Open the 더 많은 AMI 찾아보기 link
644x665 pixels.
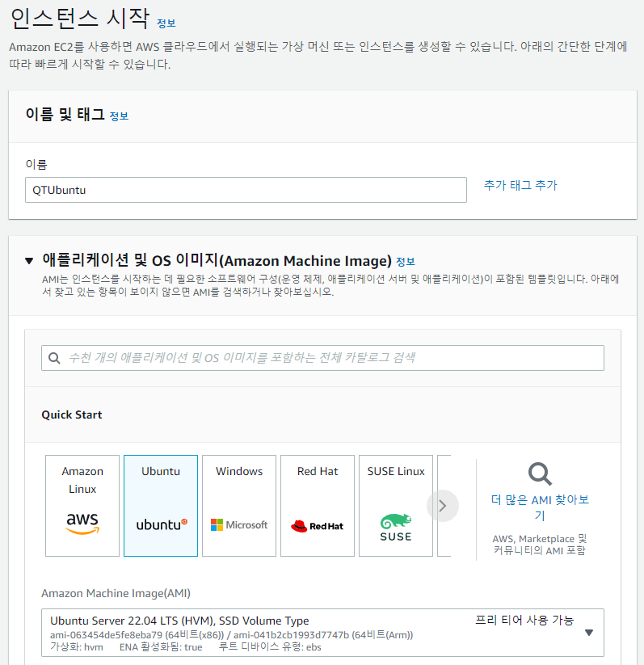(x=540, y=507)
